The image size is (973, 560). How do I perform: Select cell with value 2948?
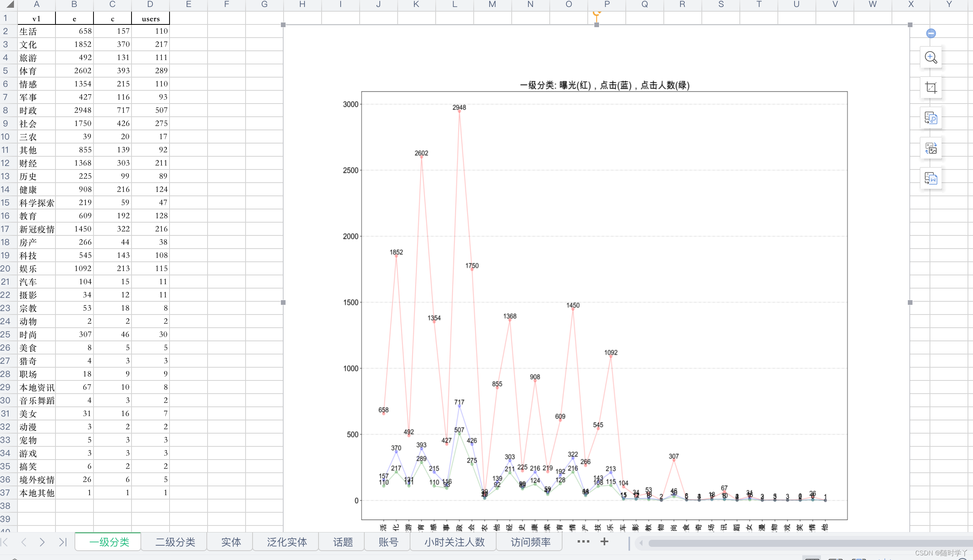[x=74, y=110]
